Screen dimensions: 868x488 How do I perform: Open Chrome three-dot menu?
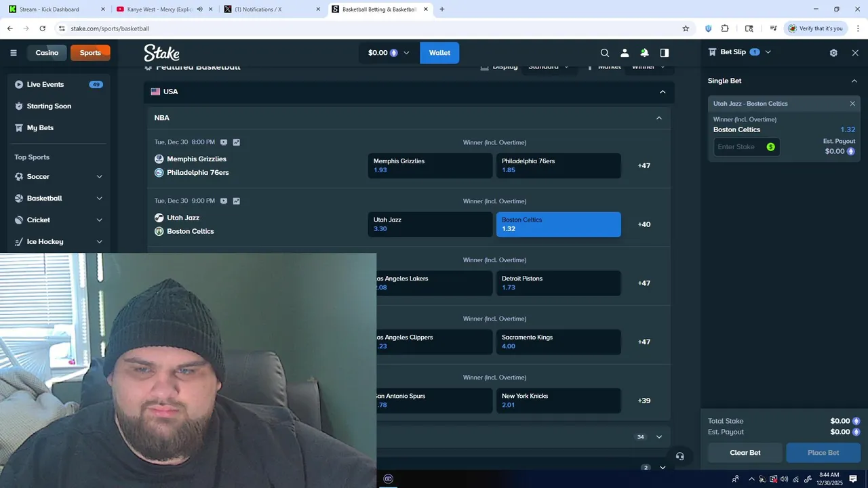858,28
